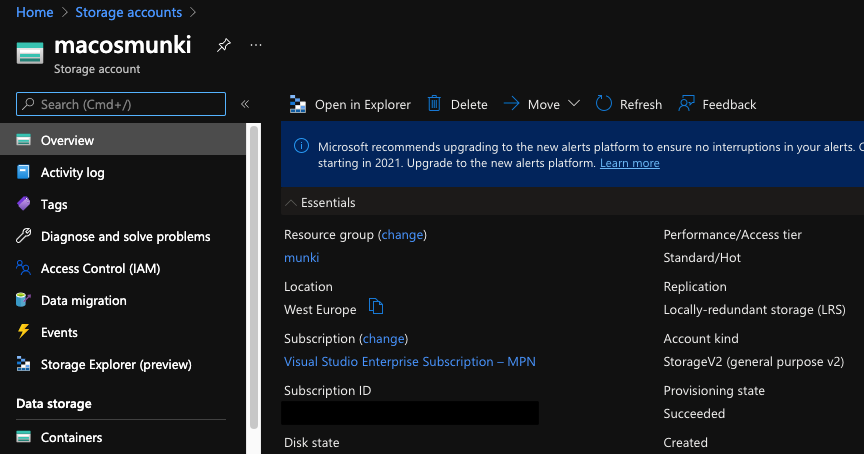Focus the Search (Cmd+/) field

pos(121,104)
